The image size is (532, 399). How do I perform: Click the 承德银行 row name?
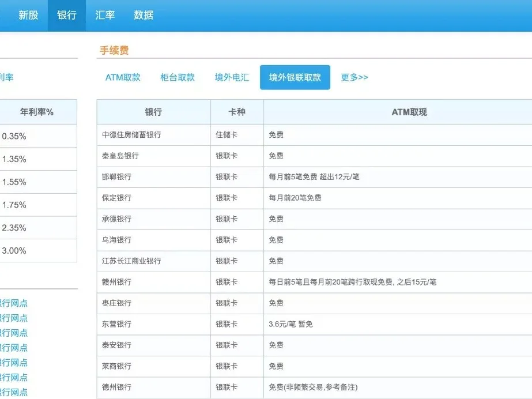(x=116, y=219)
